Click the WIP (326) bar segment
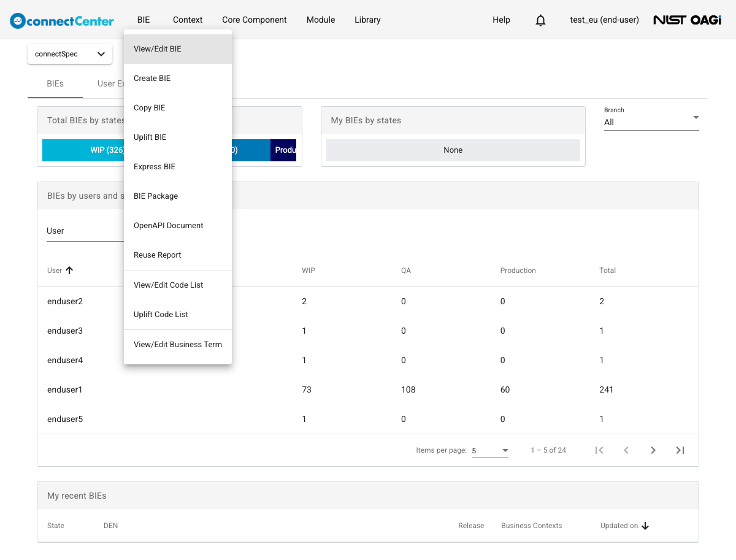 [83, 150]
